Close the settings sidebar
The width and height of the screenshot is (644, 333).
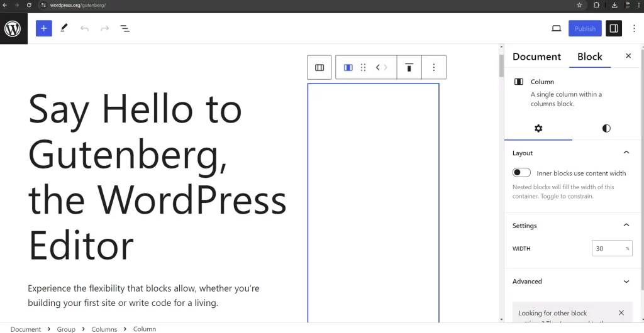pos(628,56)
